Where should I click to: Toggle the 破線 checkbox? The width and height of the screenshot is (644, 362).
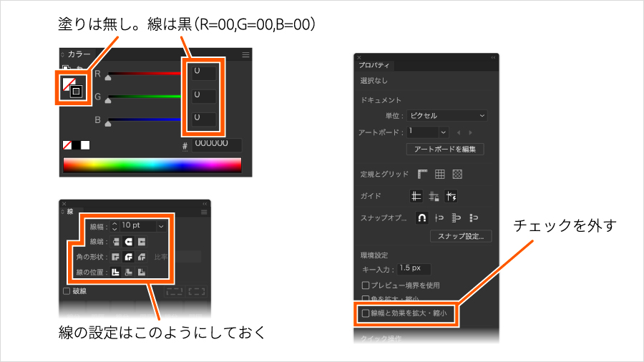pyautogui.click(x=67, y=291)
